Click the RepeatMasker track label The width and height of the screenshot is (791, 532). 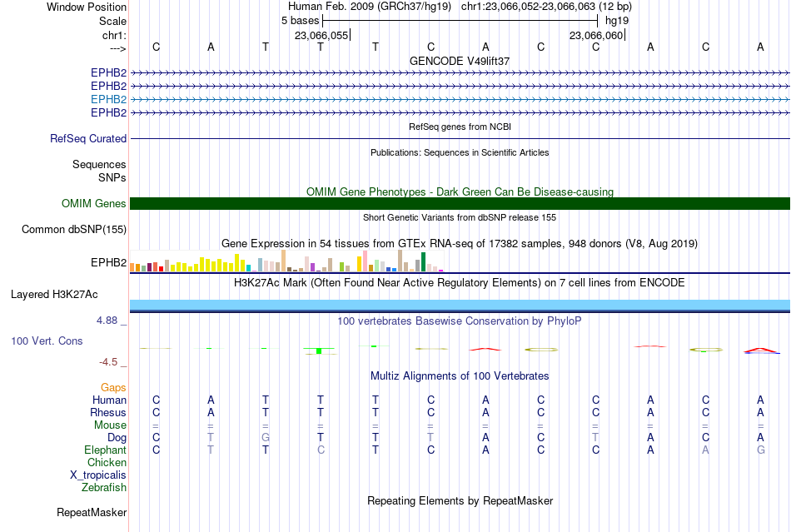(x=92, y=513)
